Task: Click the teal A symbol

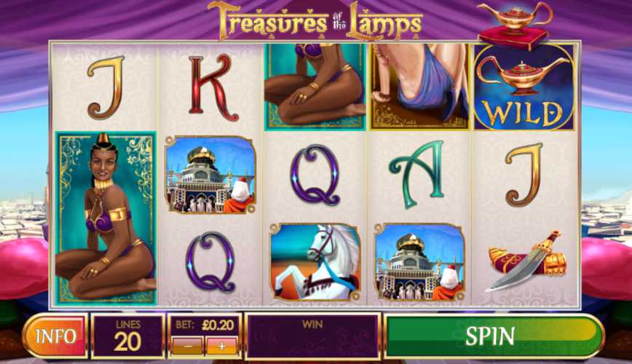Action: coord(416,175)
